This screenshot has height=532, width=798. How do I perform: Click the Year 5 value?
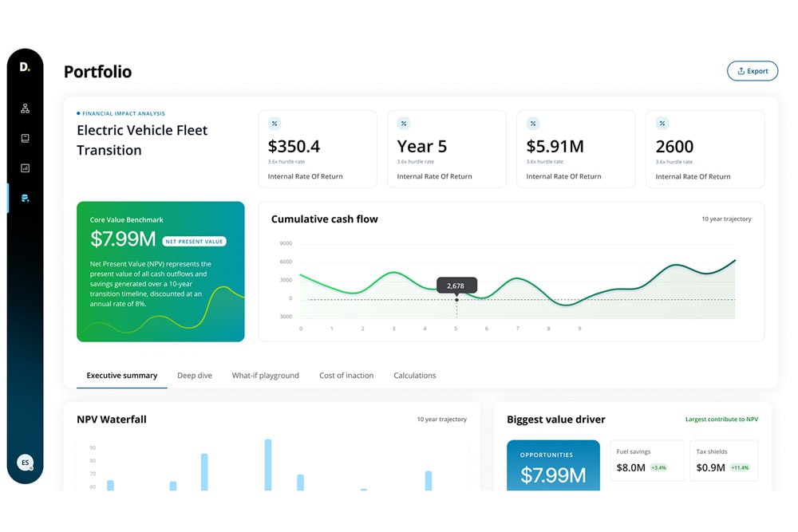pos(422,147)
